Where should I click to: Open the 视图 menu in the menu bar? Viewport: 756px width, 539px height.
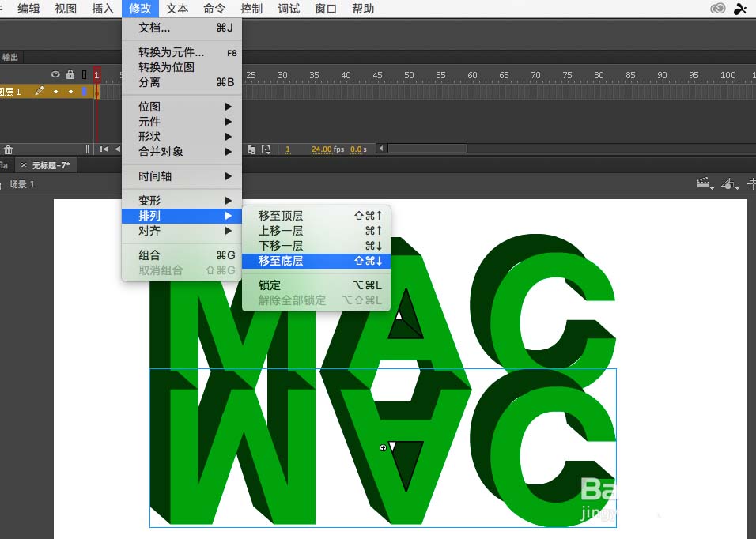[66, 9]
